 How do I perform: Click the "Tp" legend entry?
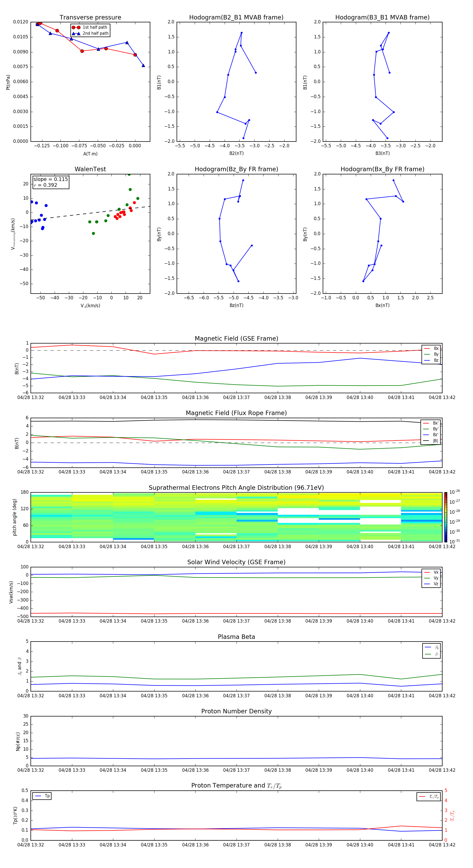coord(42,796)
